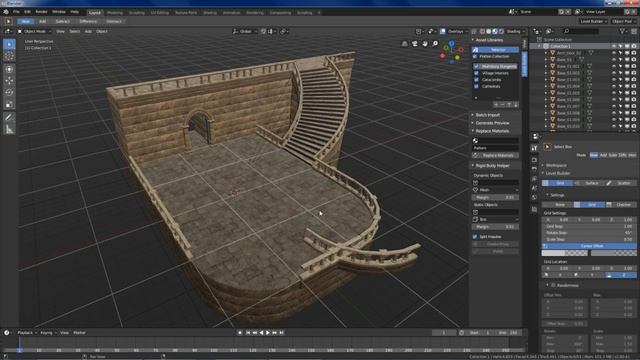This screenshot has height=360, width=640.
Task: Open the Mesh collision shape dropdown
Action: (496, 190)
